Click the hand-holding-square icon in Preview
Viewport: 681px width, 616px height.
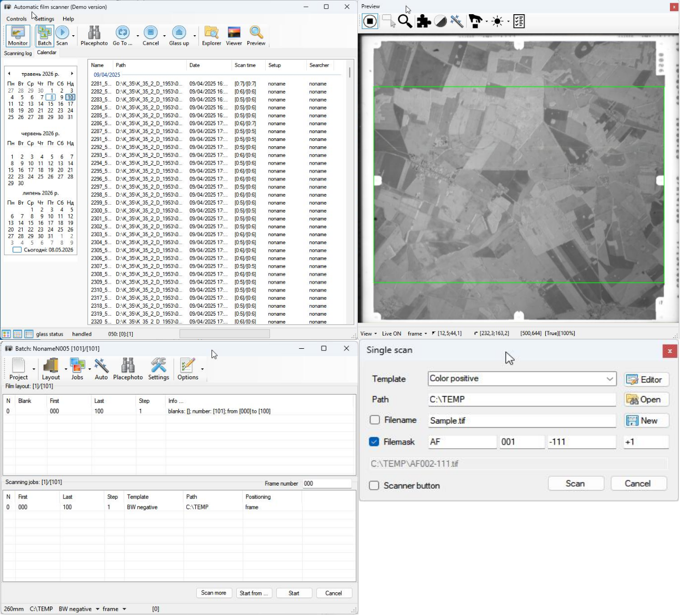475,22
